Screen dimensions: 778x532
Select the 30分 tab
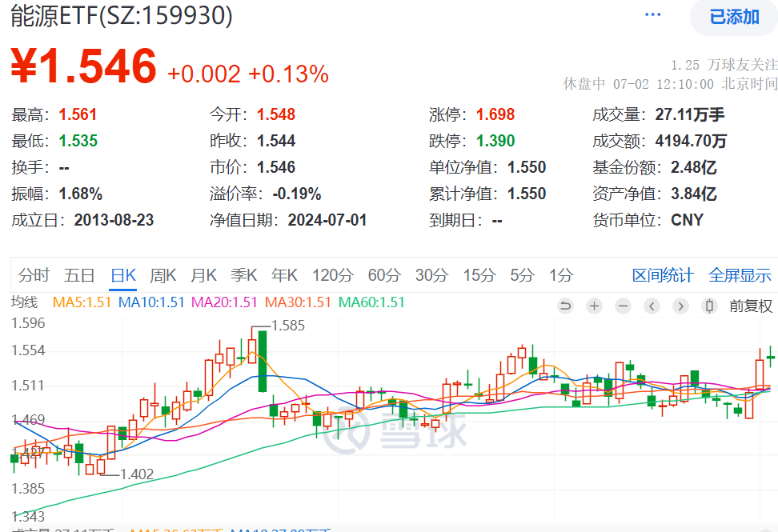coord(431,274)
